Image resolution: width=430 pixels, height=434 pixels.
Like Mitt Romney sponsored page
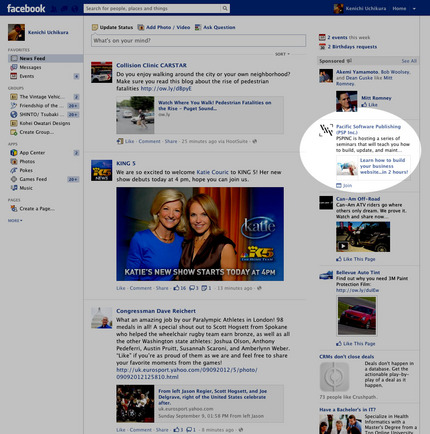[x=370, y=105]
